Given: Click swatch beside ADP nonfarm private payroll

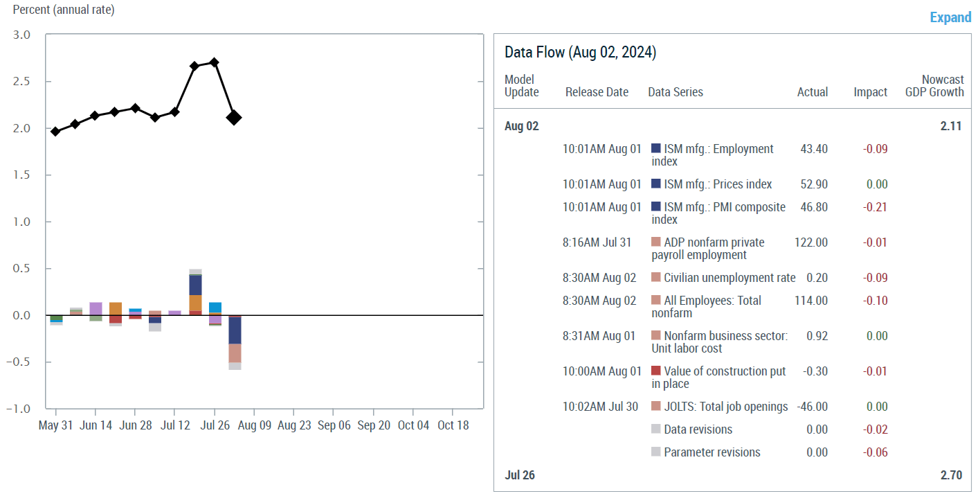Looking at the screenshot, I should (656, 242).
